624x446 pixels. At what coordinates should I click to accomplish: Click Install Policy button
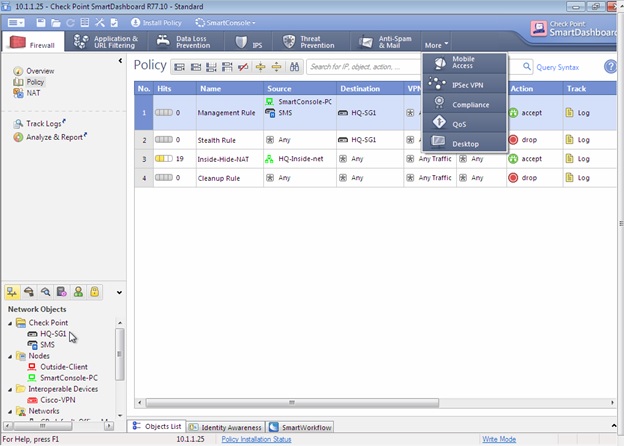156,23
